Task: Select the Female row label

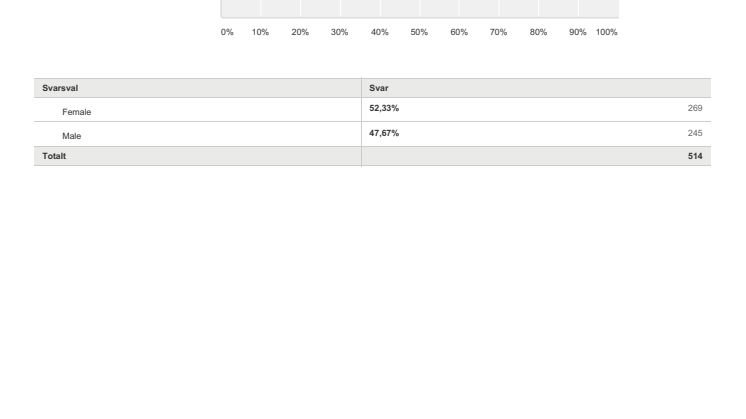Action: coord(77,112)
